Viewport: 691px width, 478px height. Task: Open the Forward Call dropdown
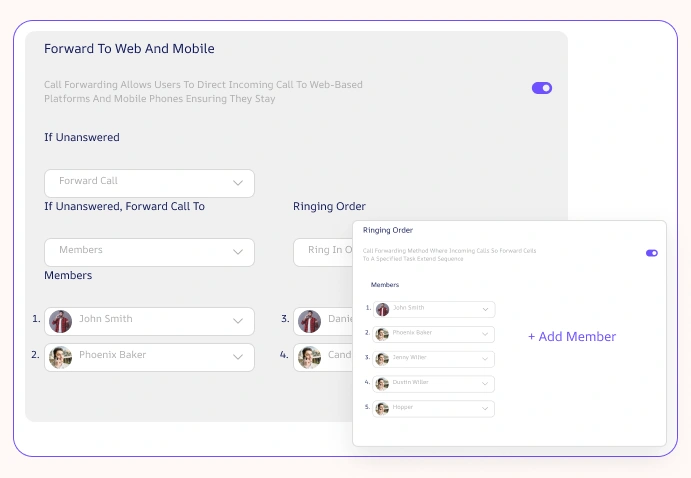[x=149, y=183]
